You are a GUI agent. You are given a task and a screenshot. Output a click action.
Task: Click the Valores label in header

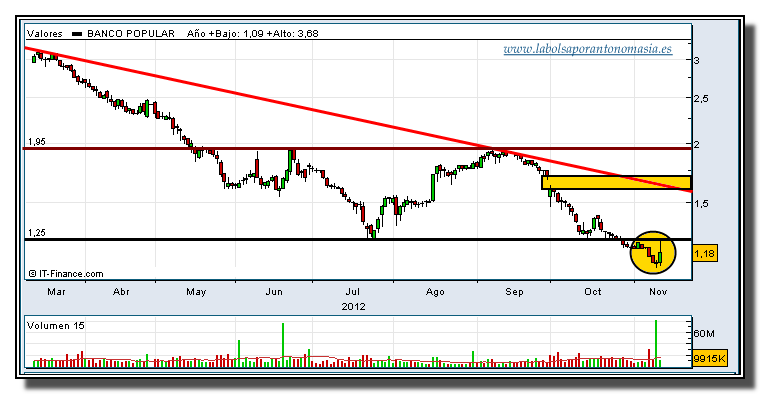click(x=45, y=33)
